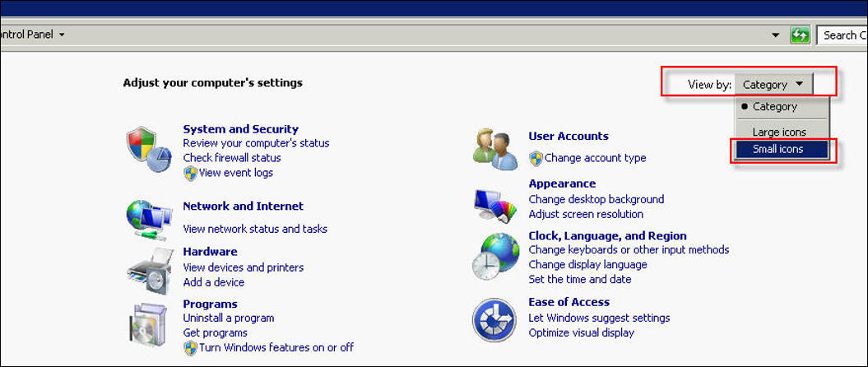Open Check firewall status

point(232,158)
